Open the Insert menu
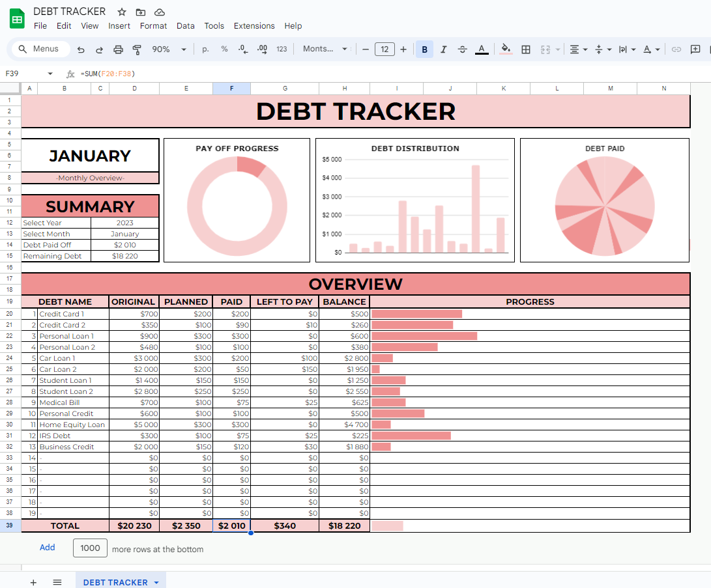The width and height of the screenshot is (711, 588). click(119, 26)
